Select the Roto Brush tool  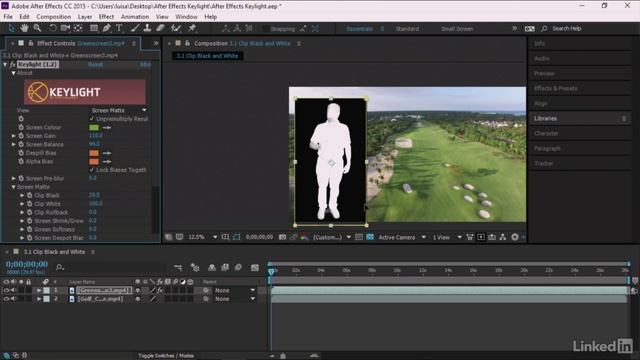pos(176,28)
